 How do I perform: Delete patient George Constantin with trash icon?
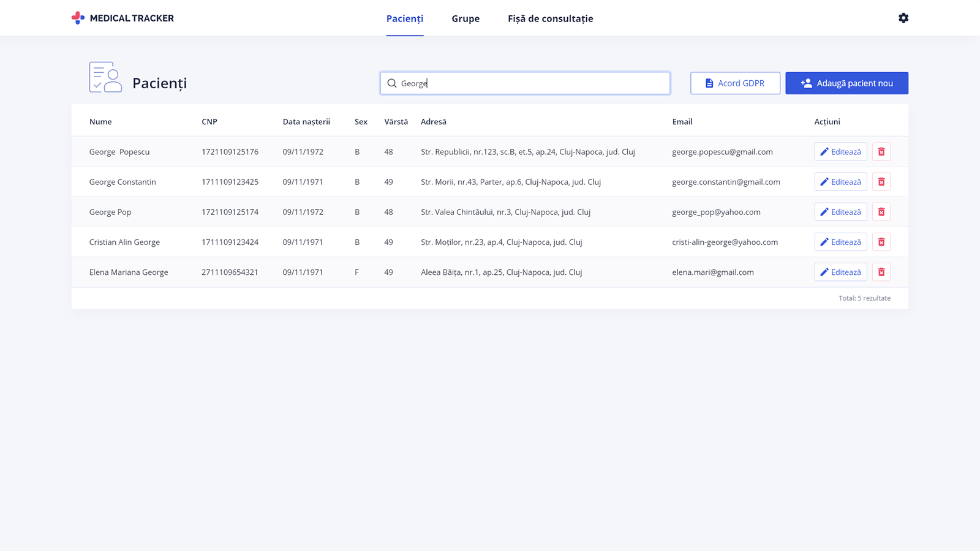[x=881, y=182]
